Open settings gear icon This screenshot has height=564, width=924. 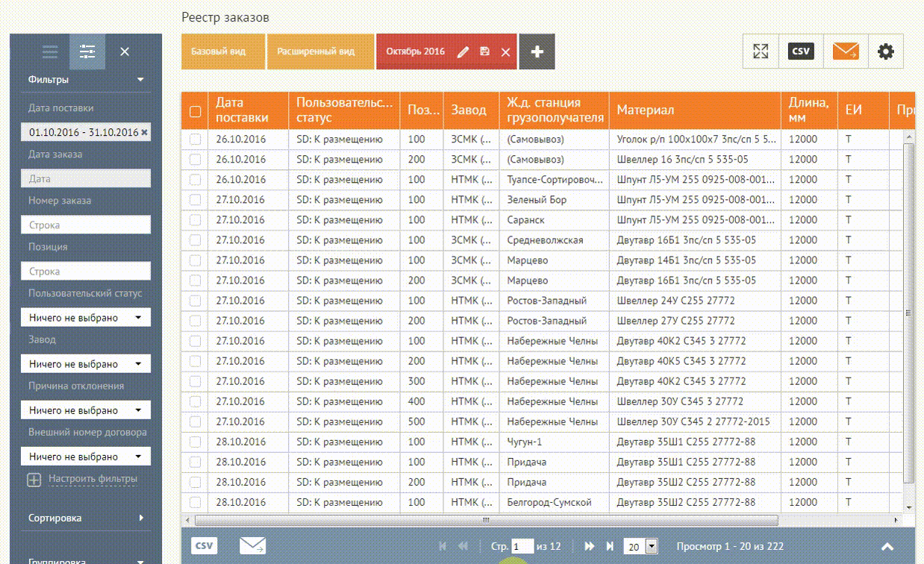coord(885,51)
